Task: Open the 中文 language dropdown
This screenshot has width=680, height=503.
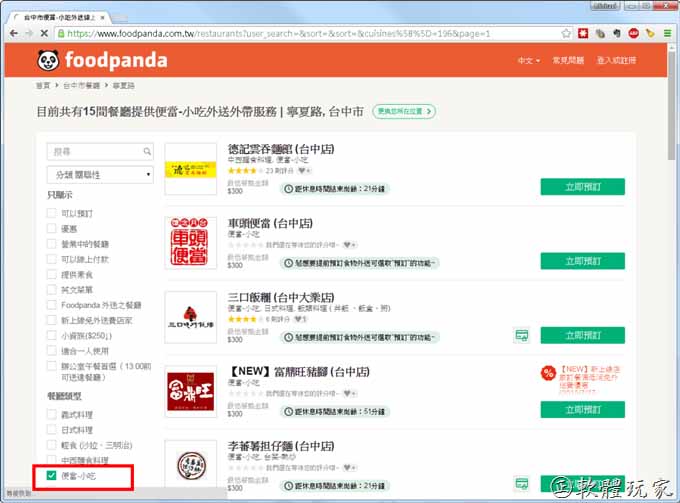Action: pos(529,60)
